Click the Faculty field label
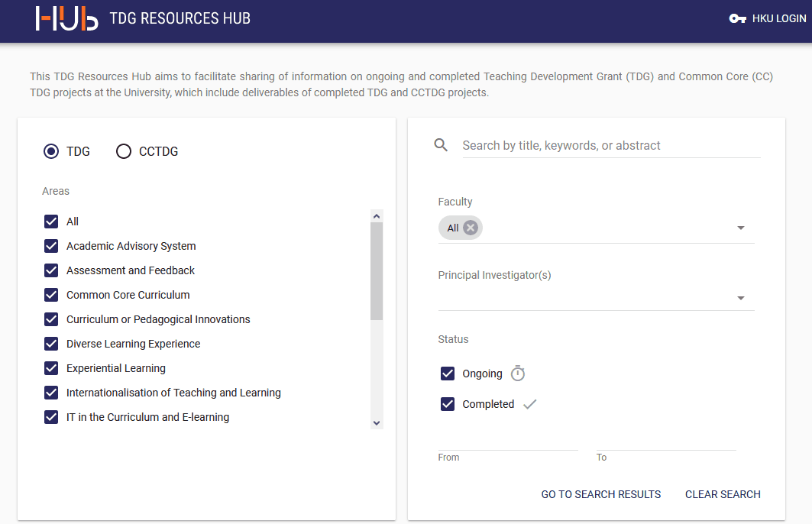The image size is (812, 524). (455, 202)
